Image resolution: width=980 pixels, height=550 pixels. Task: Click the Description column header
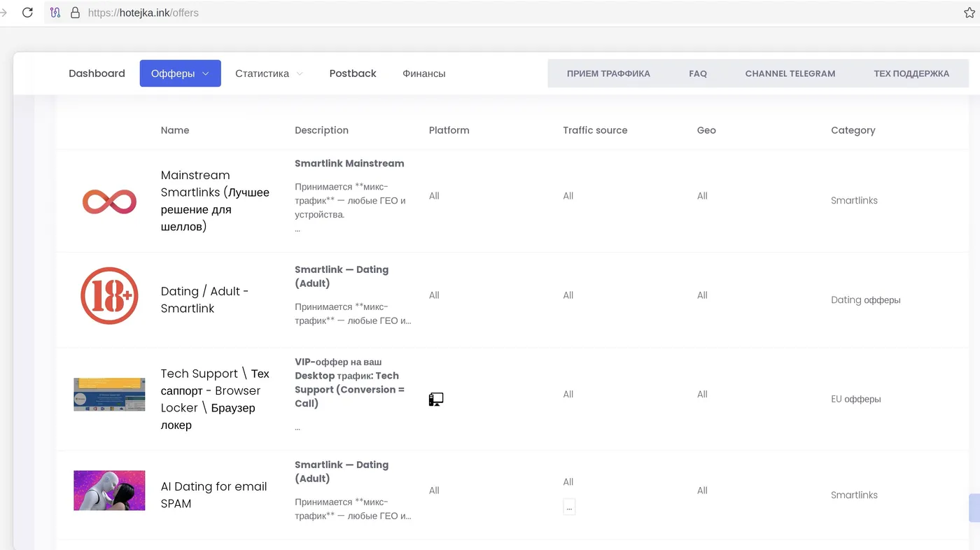pyautogui.click(x=321, y=130)
